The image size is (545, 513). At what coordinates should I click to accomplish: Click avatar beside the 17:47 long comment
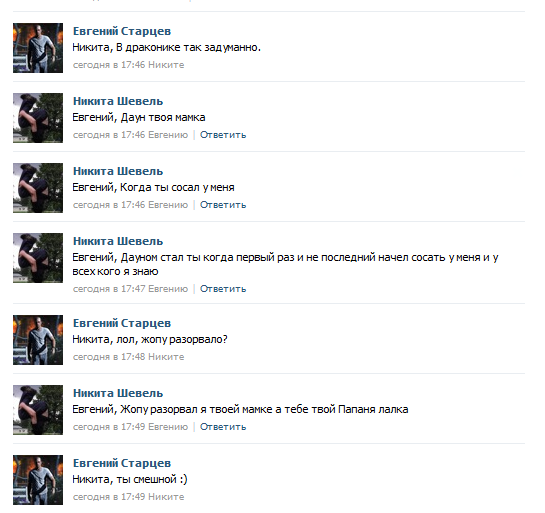point(38,258)
